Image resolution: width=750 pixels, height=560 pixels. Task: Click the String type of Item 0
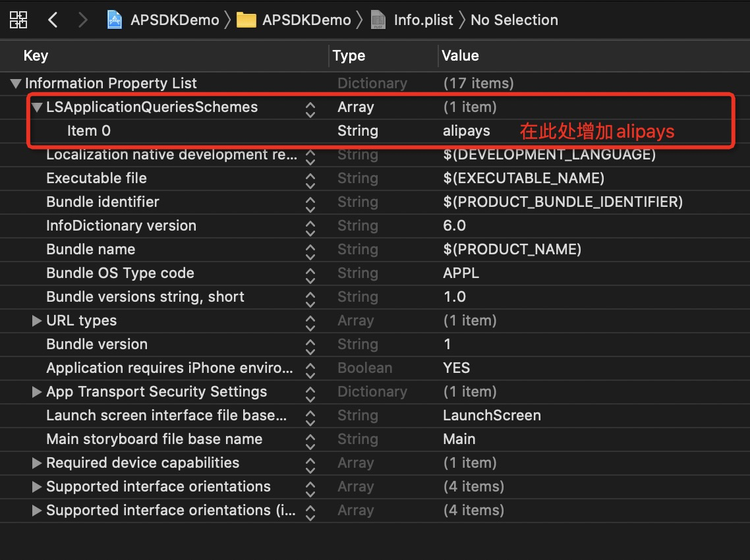358,131
